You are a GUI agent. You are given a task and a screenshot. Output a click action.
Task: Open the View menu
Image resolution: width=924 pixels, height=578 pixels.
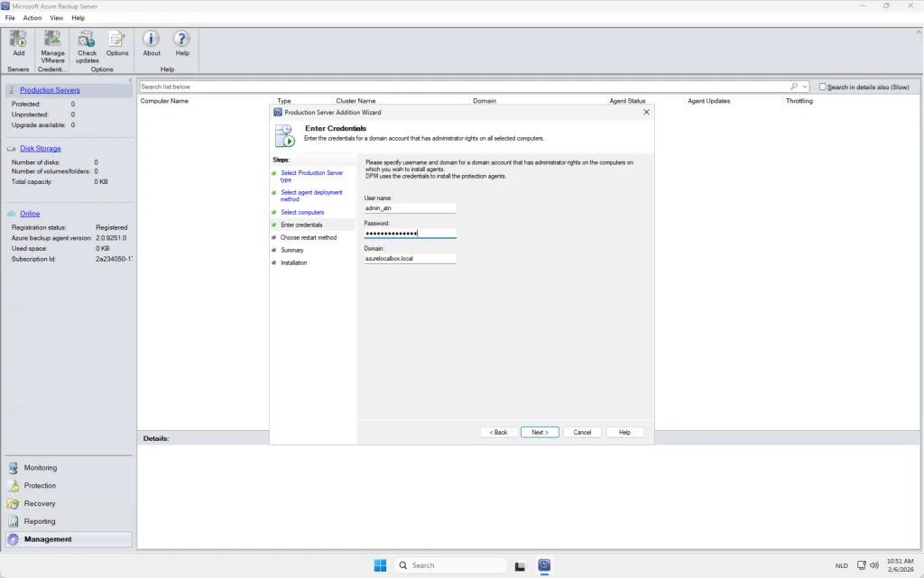(57, 18)
